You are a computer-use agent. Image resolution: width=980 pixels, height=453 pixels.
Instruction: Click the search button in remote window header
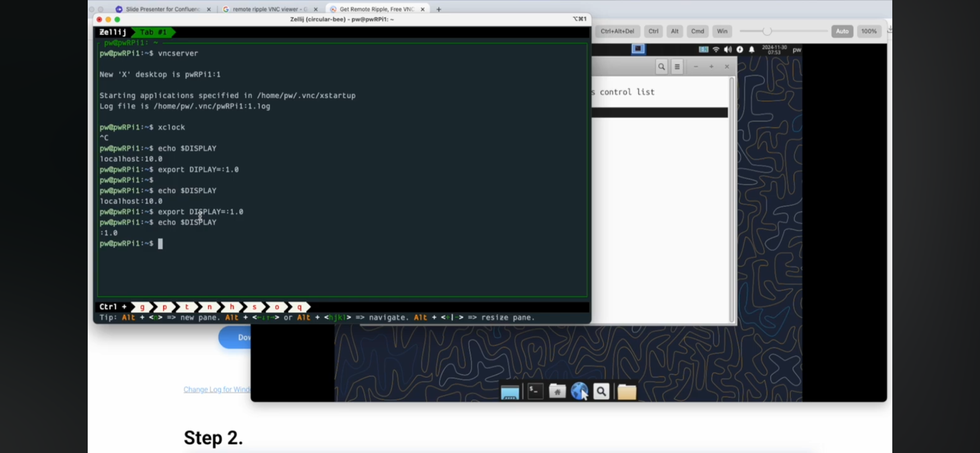(661, 67)
